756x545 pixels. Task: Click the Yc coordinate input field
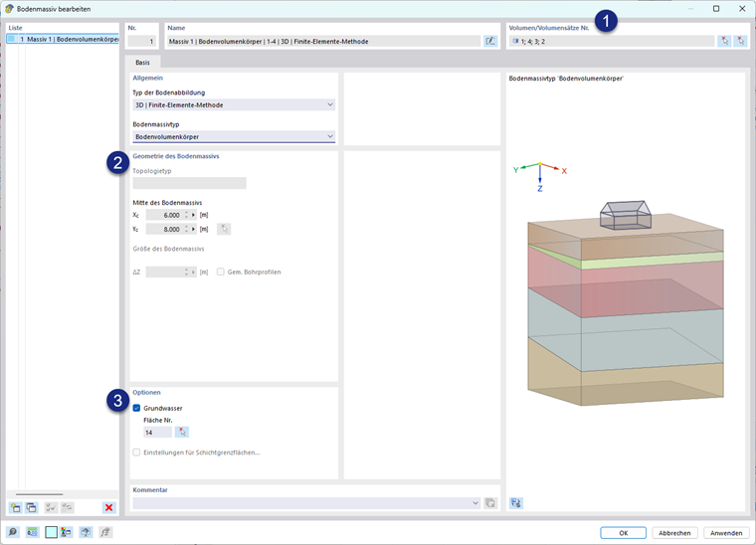pyautogui.click(x=164, y=229)
